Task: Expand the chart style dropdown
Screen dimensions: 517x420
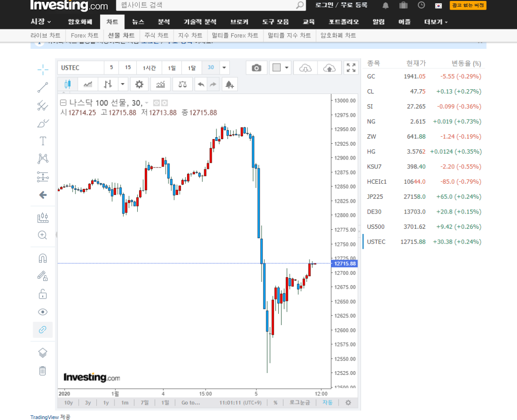Action: tap(122, 84)
